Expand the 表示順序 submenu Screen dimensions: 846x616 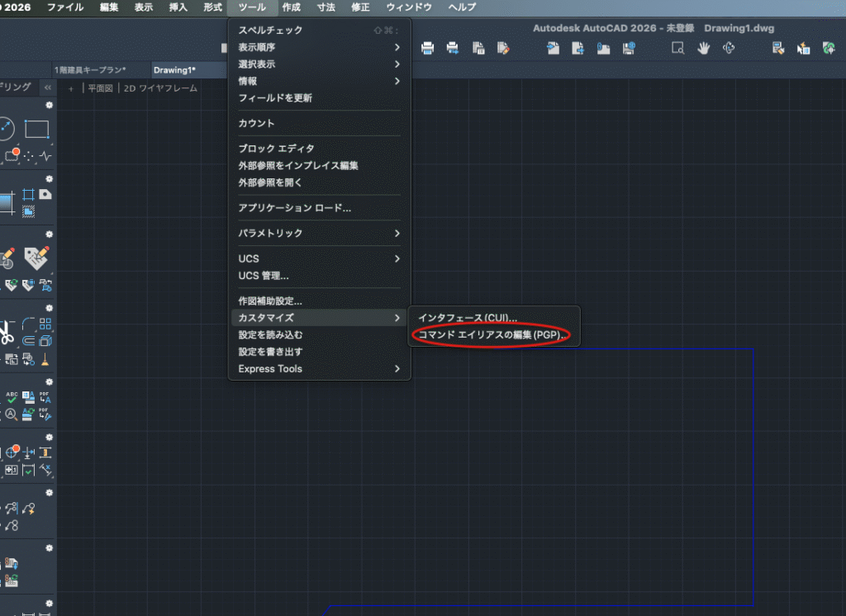(318, 47)
